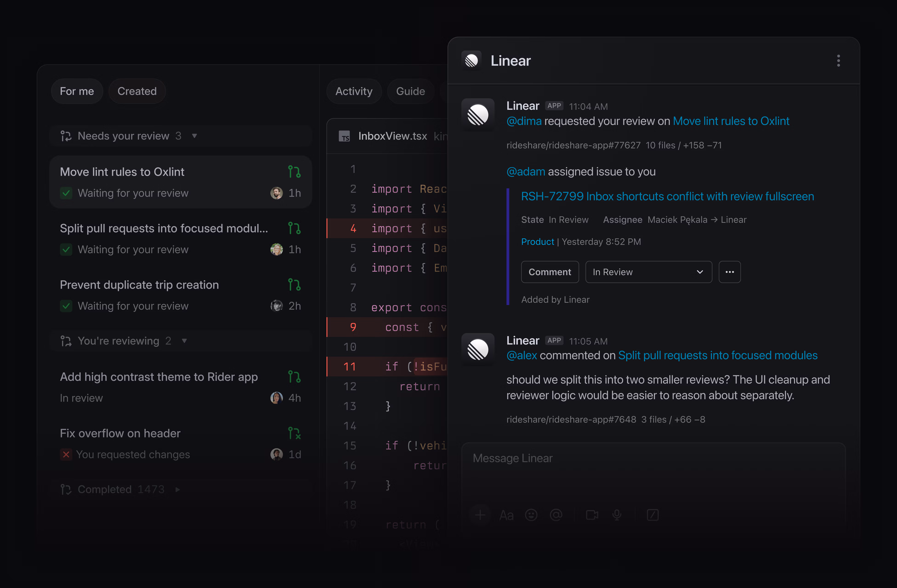Open the emoji picker in composer
This screenshot has height=588, width=897.
click(531, 515)
